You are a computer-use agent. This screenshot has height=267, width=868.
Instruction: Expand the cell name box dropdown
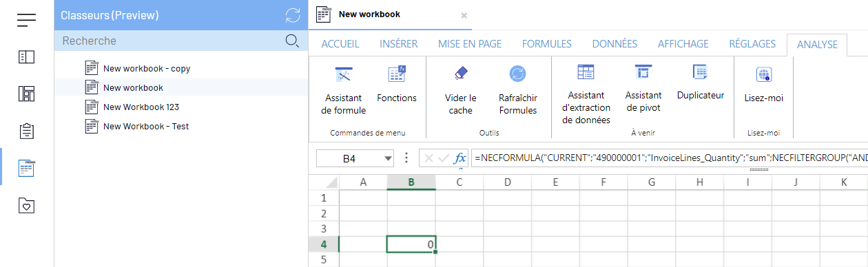(387, 158)
